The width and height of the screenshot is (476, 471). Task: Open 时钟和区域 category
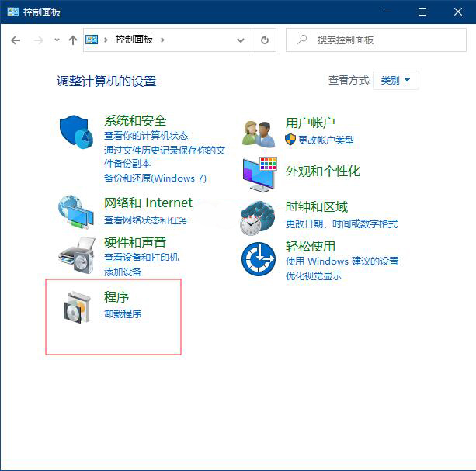click(317, 206)
